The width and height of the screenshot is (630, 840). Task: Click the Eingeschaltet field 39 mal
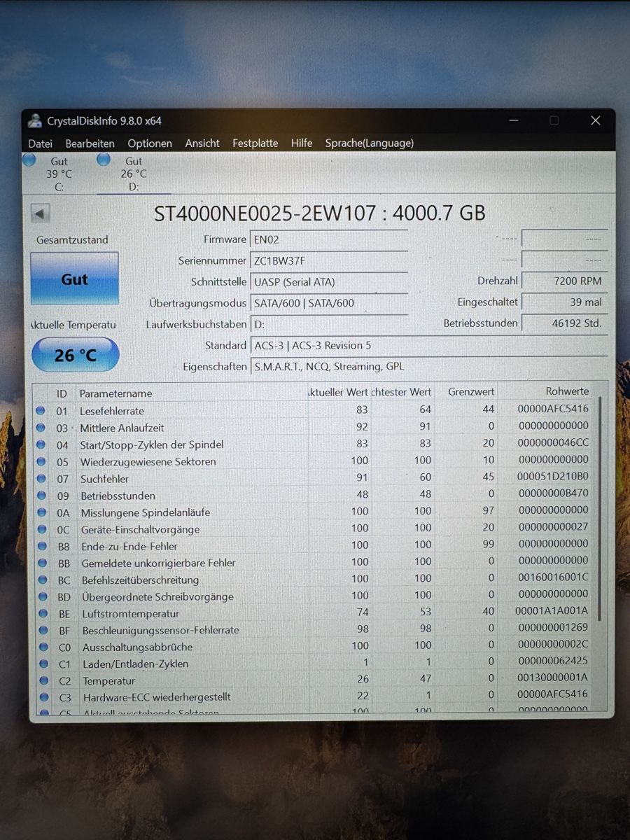(564, 302)
